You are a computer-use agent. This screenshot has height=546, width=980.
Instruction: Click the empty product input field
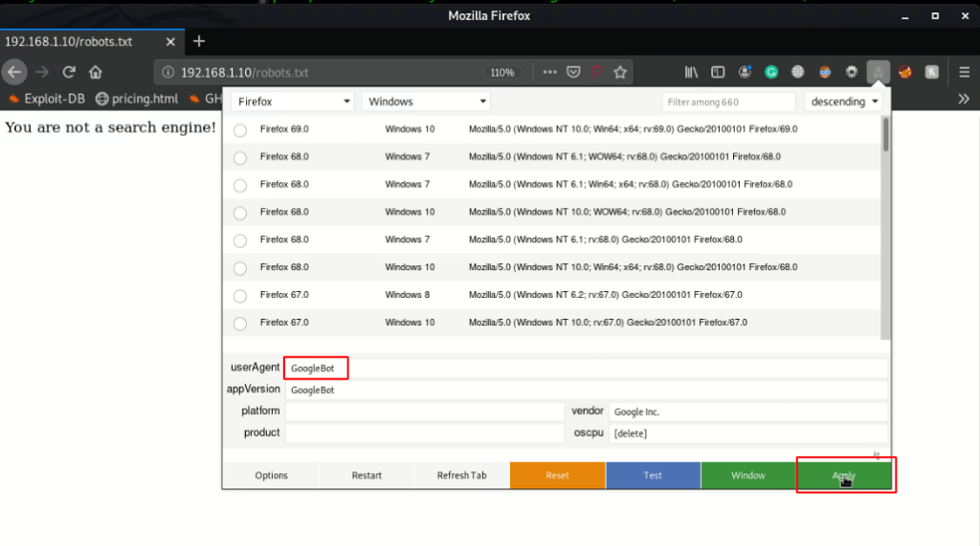[424, 433]
